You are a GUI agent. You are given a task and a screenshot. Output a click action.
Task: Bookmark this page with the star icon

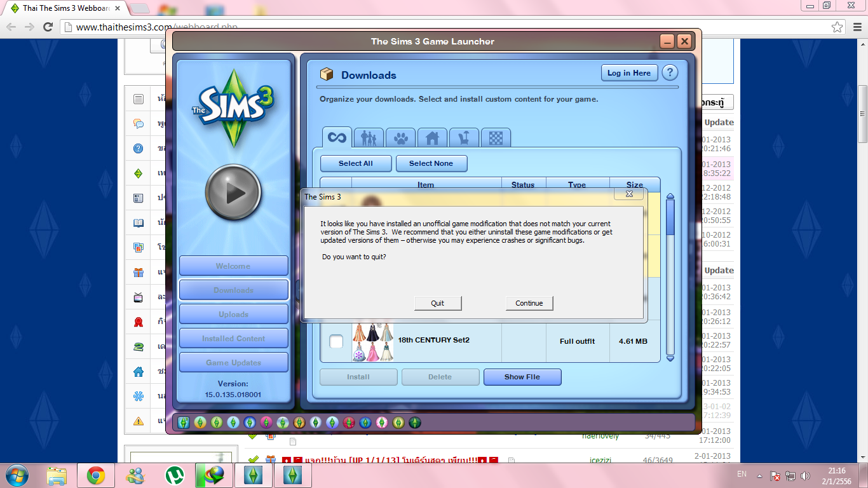(837, 27)
